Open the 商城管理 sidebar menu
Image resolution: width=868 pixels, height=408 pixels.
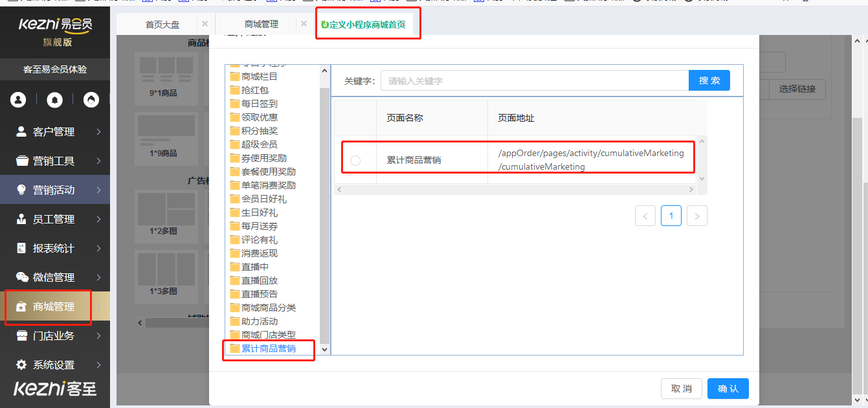pos(55,306)
